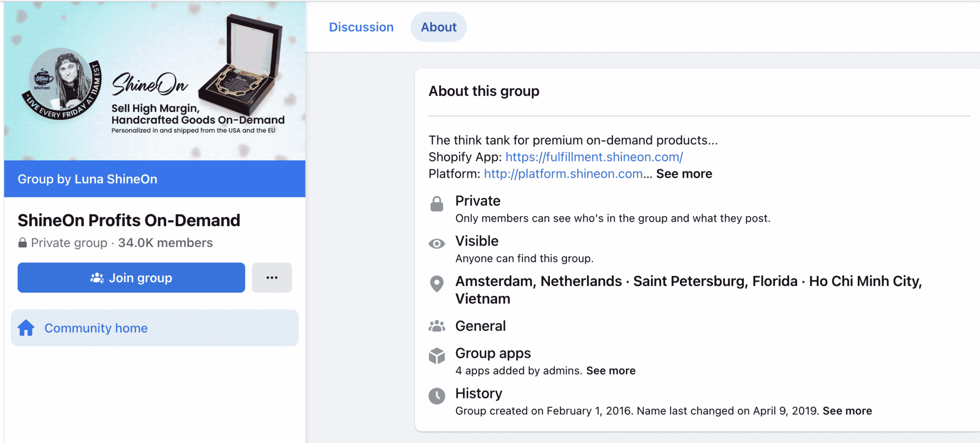Open the fulfillment.shineon.com link
This screenshot has height=443, width=980.
[x=594, y=157]
